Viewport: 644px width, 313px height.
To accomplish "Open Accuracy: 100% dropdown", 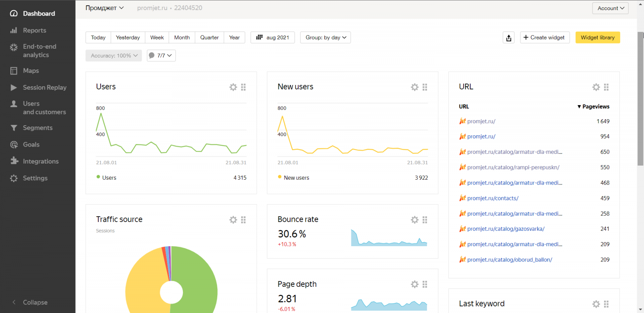I will [x=114, y=56].
